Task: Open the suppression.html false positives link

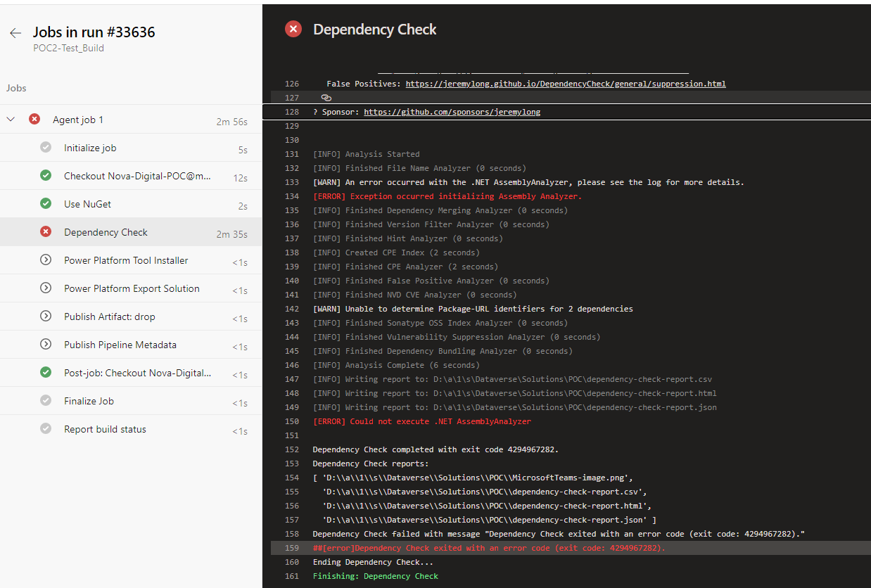Action: click(565, 84)
